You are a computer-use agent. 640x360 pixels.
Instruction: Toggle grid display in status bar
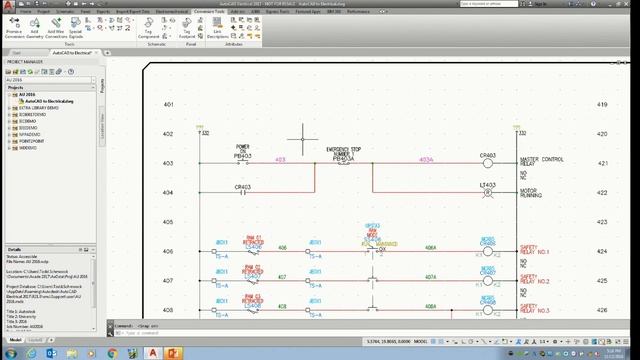point(433,342)
